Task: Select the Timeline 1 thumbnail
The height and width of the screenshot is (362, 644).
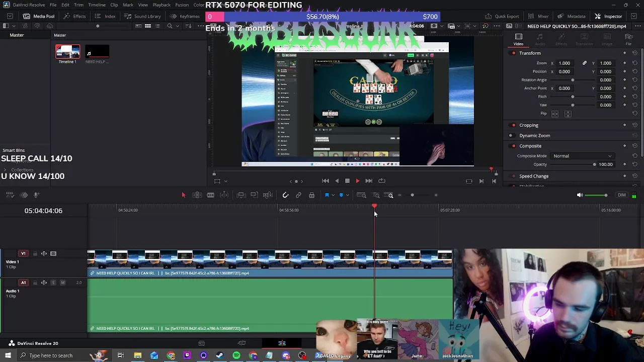Action: 67,52
